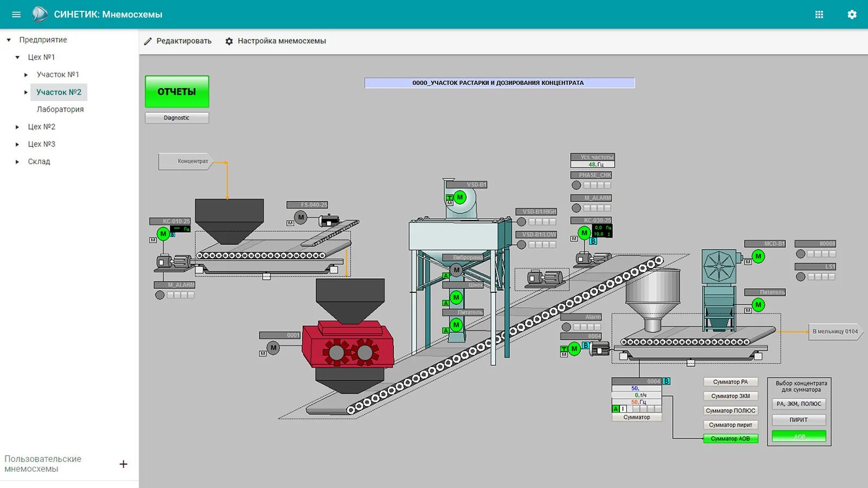Click the M_ALARM lamp under KC-010-25
This screenshot has width=868, height=488.
coord(159,296)
